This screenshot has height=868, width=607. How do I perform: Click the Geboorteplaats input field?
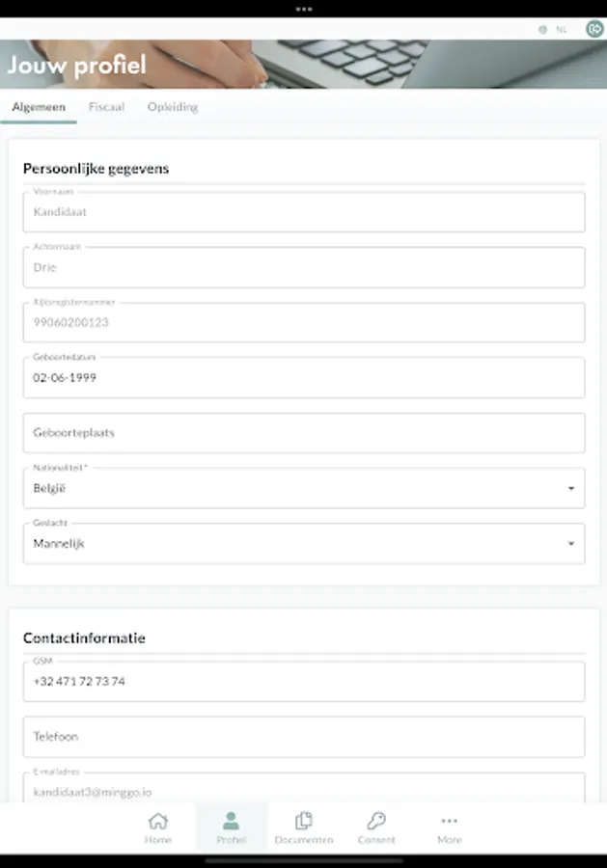coord(304,433)
